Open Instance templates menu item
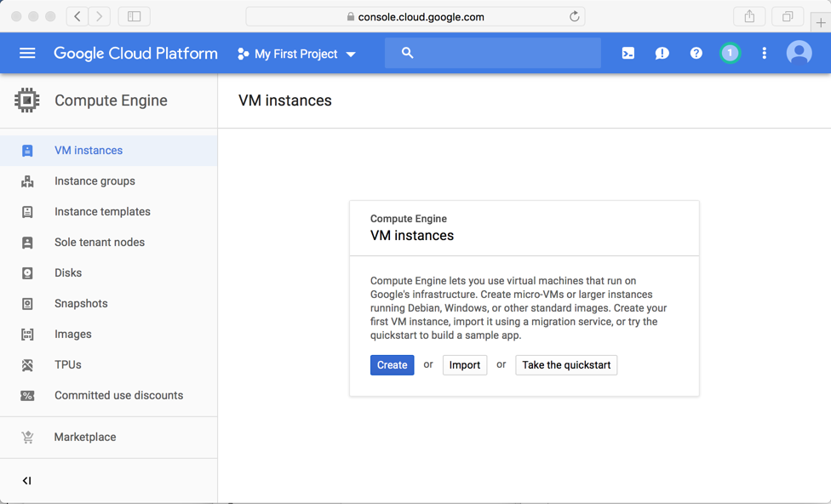 pyautogui.click(x=102, y=212)
